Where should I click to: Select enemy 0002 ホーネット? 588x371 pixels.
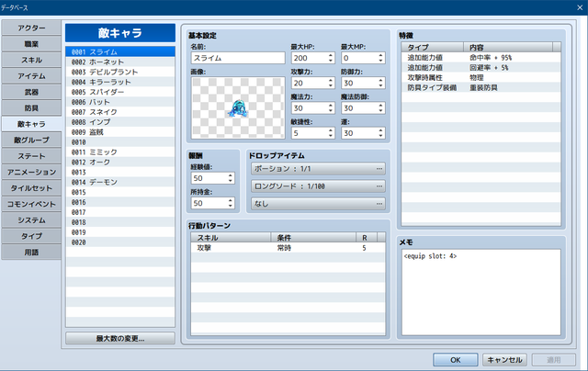point(120,62)
